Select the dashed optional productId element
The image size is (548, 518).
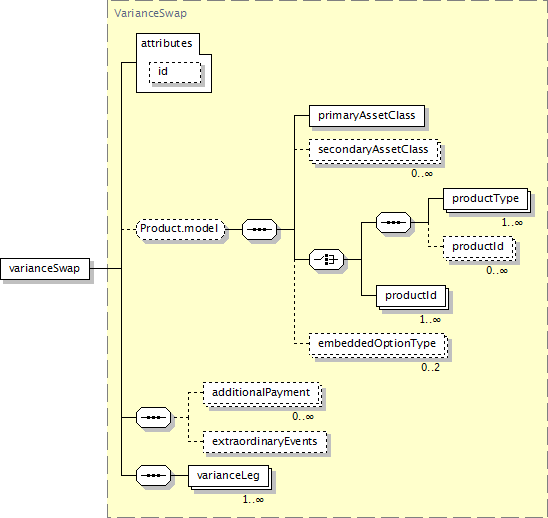tap(478, 247)
